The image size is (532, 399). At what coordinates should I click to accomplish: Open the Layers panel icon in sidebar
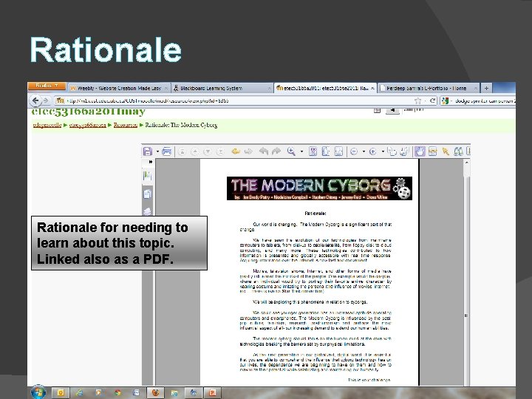pyautogui.click(x=147, y=211)
